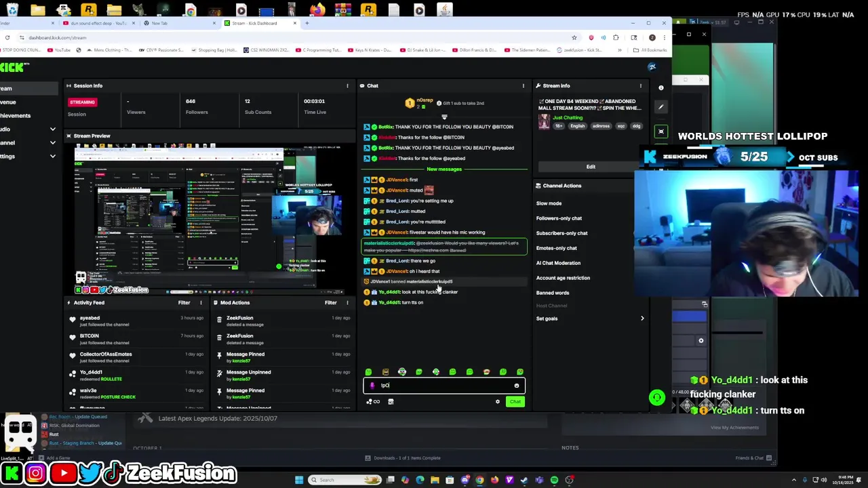Viewport: 868px width, 488px height.
Task: Click the chat identity badge in input
Action: point(372,386)
